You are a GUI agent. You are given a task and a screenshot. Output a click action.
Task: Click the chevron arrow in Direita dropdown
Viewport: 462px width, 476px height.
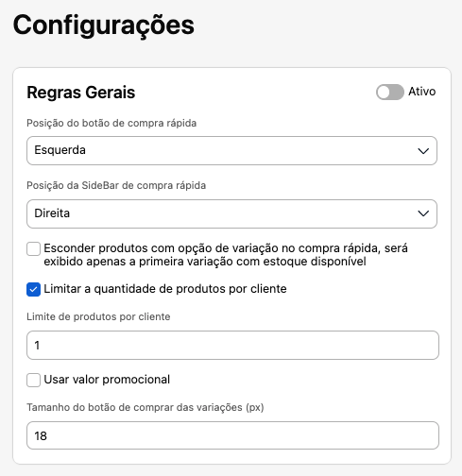point(423,213)
